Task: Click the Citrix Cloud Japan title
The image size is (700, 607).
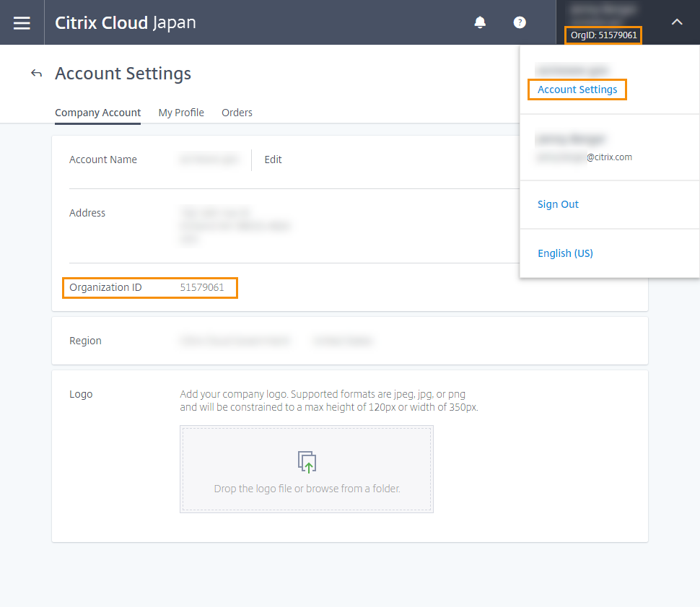Action: pyautogui.click(x=126, y=22)
